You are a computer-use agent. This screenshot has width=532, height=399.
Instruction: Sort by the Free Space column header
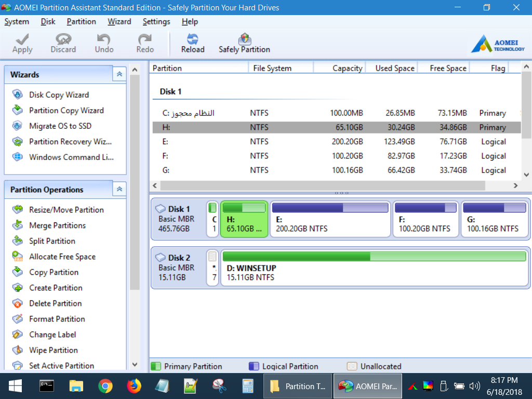(443, 68)
